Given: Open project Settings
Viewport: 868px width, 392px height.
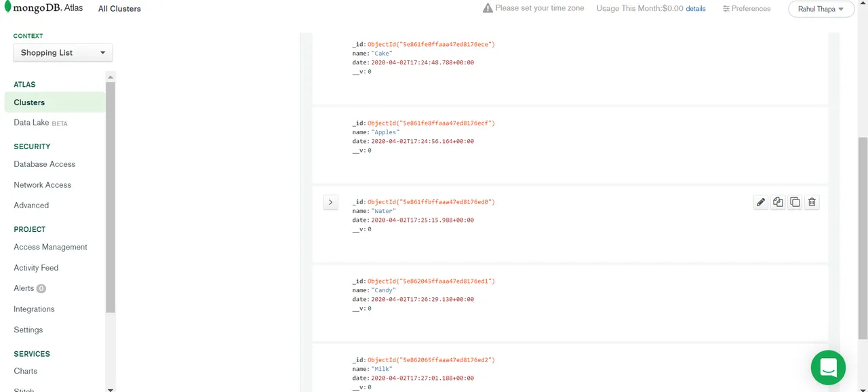Looking at the screenshot, I should 28,330.
